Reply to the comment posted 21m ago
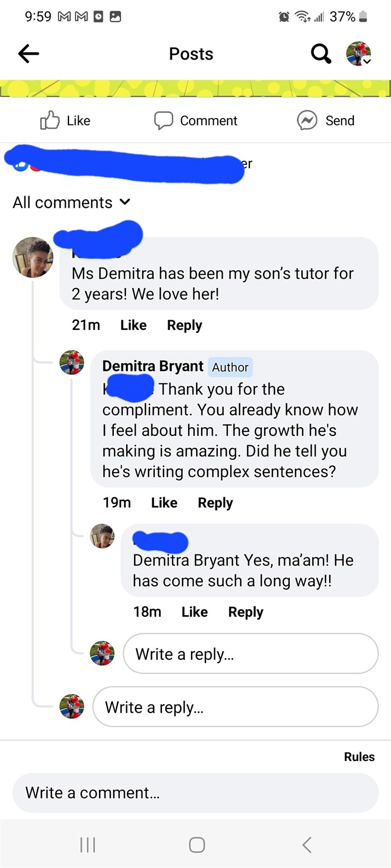 click(184, 325)
